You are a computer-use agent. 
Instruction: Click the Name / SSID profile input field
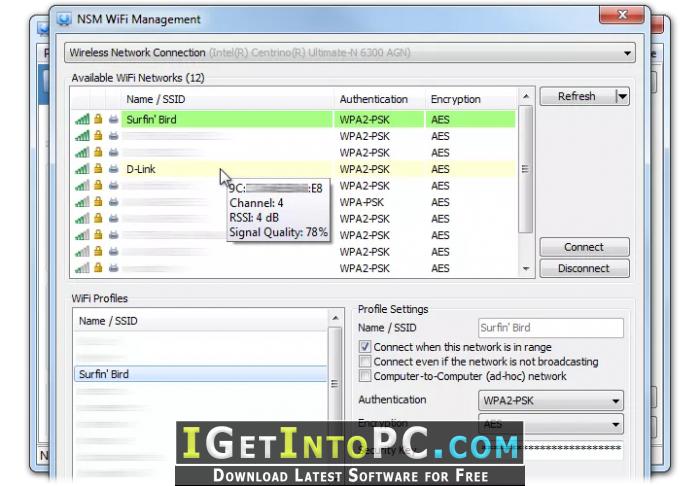550,328
